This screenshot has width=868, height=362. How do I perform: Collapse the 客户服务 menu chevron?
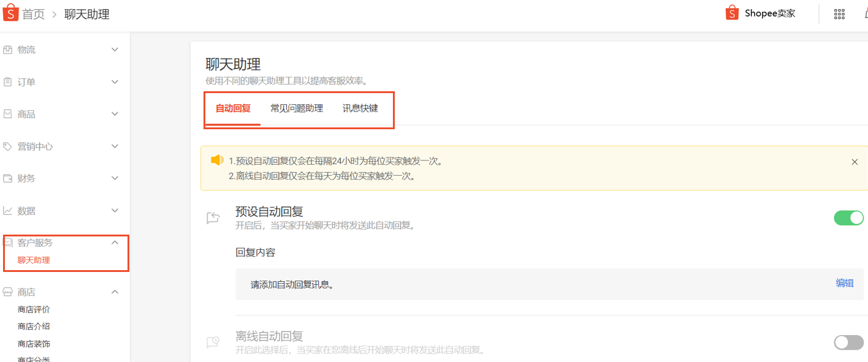click(x=115, y=243)
